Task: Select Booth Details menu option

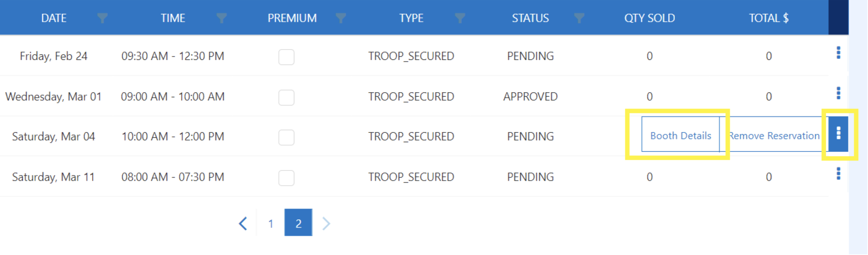Action: [x=680, y=135]
